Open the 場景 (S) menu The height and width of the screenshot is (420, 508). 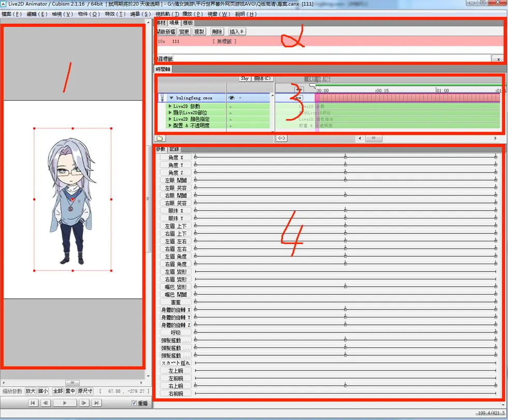[140, 14]
